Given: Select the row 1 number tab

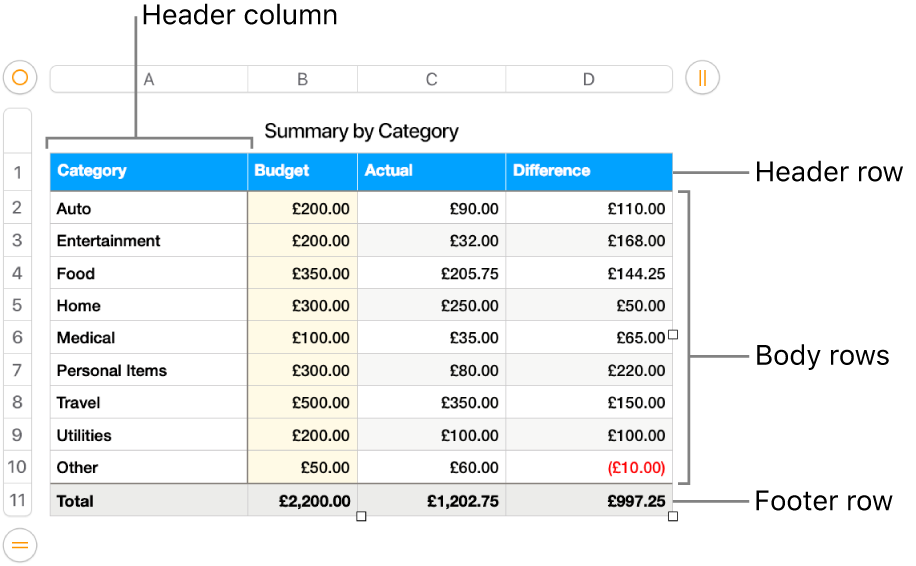Looking at the screenshot, I should point(18,172).
